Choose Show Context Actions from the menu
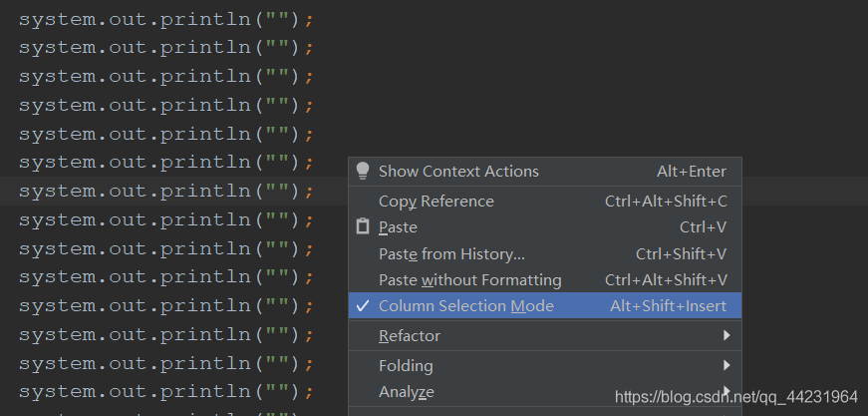868x416 pixels. click(x=458, y=172)
